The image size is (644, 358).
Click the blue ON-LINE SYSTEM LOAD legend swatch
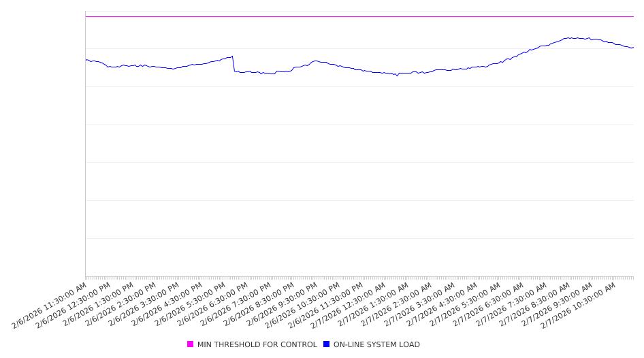click(x=326, y=344)
